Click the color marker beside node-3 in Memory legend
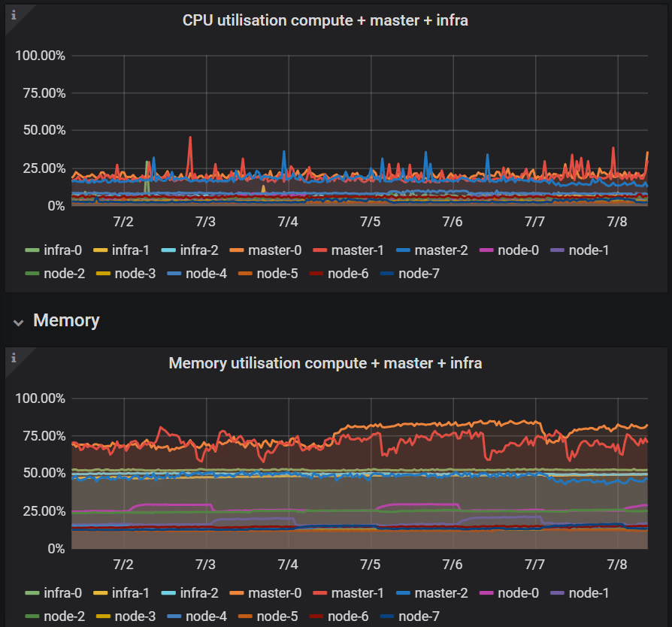 coord(101,616)
